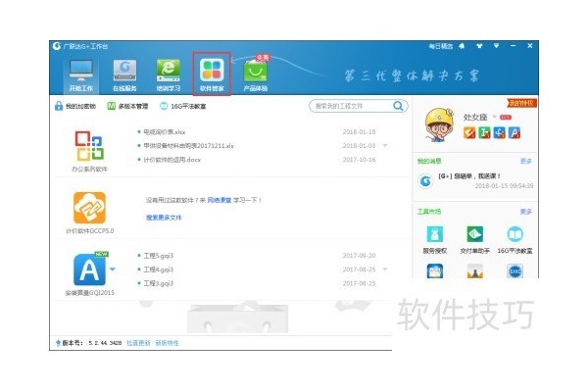Open the 计价软件的运用.docx file
The image size is (588, 392).
click(172, 160)
